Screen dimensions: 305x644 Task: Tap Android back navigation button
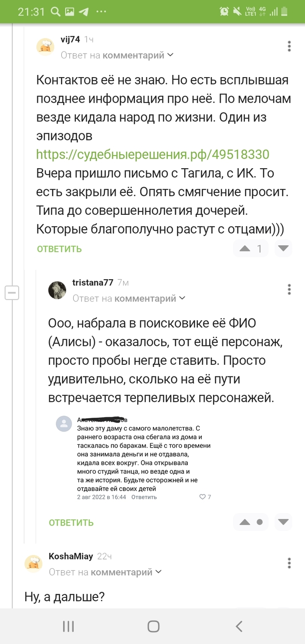pyautogui.click(x=239, y=627)
